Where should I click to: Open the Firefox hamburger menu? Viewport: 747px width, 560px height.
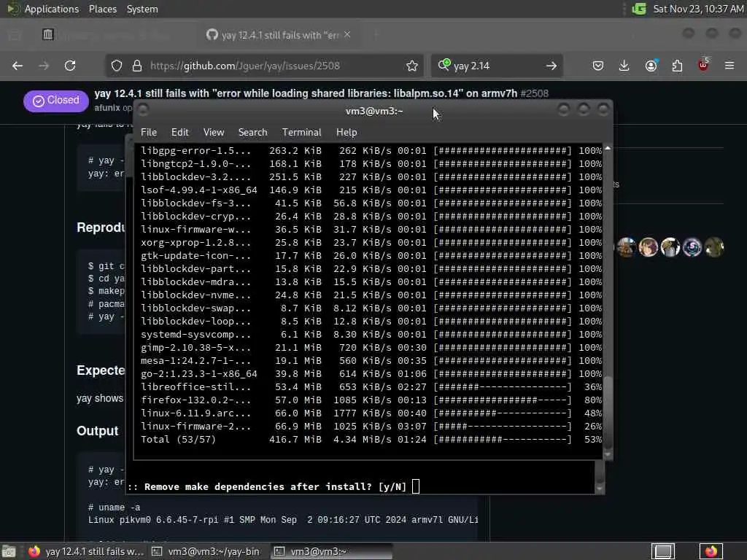(x=729, y=66)
